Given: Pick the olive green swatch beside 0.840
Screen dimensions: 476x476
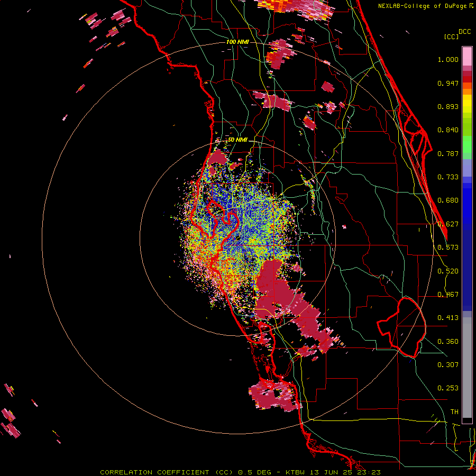Looking at the screenshot, I should click(467, 127).
